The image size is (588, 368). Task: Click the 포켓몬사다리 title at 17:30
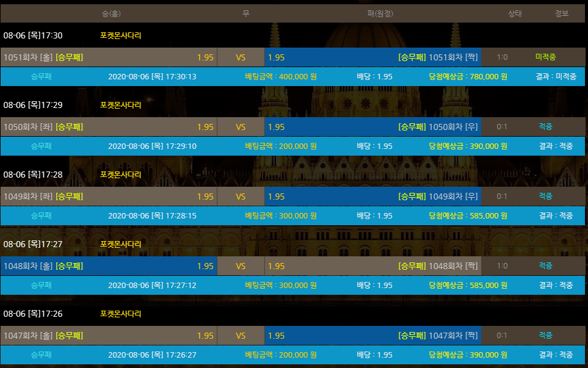(120, 35)
